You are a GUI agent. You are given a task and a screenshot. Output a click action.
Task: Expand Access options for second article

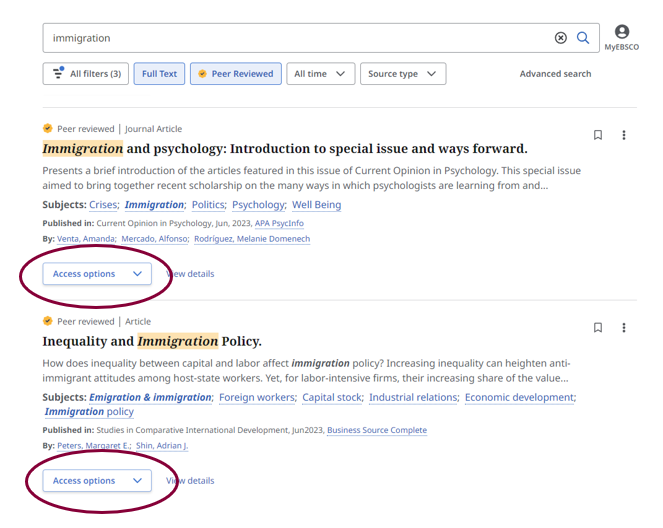point(97,481)
